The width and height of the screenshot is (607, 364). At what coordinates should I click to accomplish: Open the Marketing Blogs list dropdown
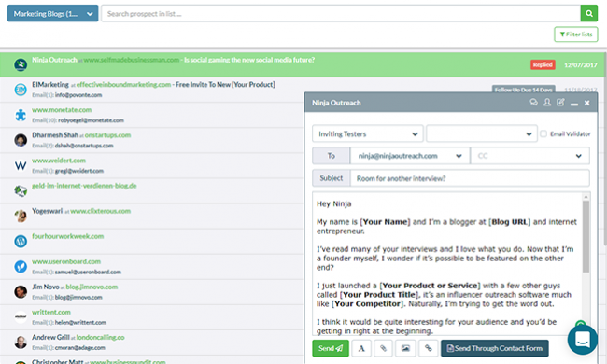click(x=52, y=14)
